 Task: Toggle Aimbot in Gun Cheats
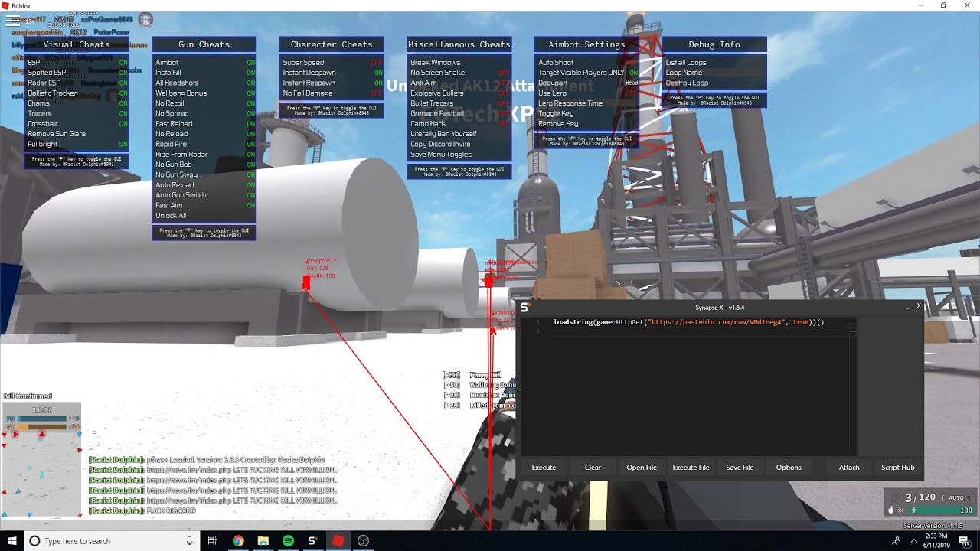(x=204, y=63)
